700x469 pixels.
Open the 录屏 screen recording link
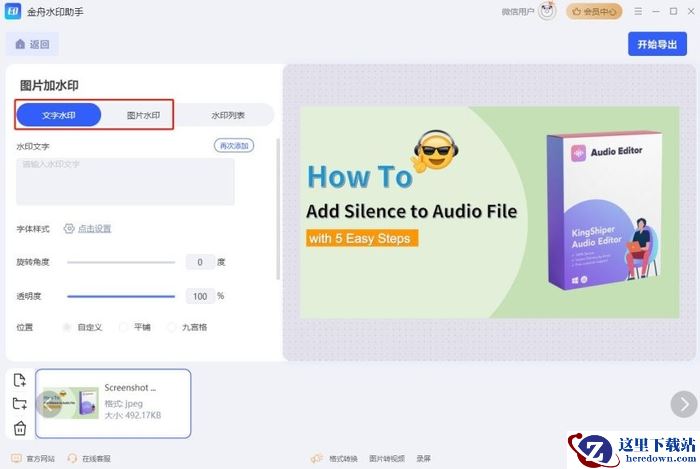tap(423, 458)
